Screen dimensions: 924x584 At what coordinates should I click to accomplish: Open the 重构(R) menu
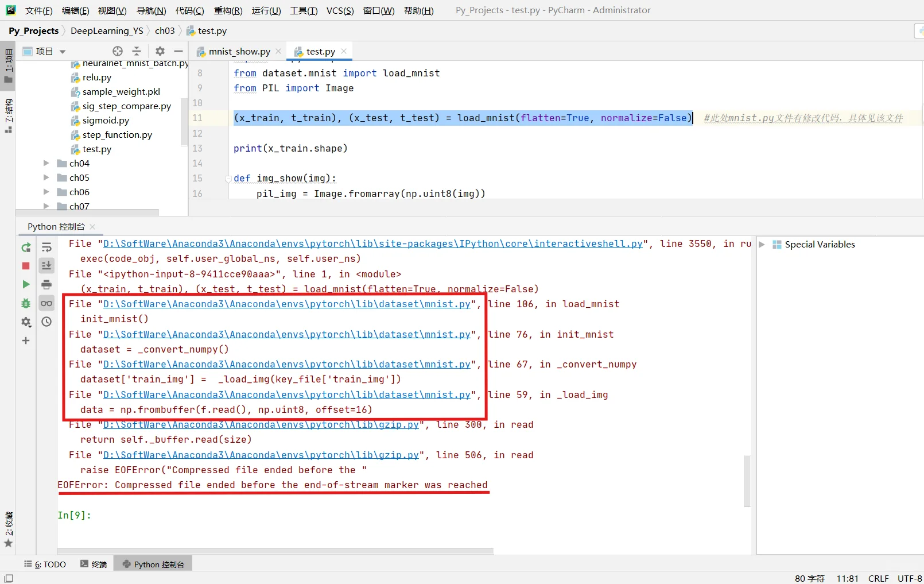click(228, 10)
